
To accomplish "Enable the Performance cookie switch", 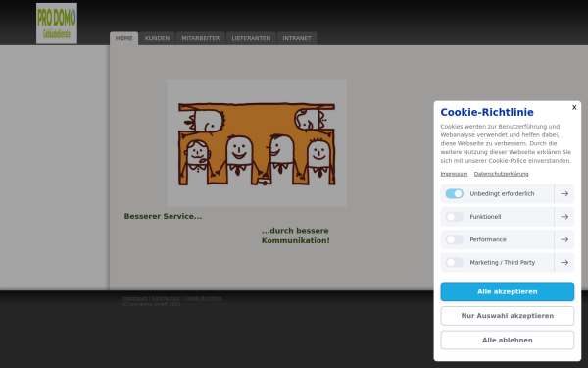I will pos(455,239).
